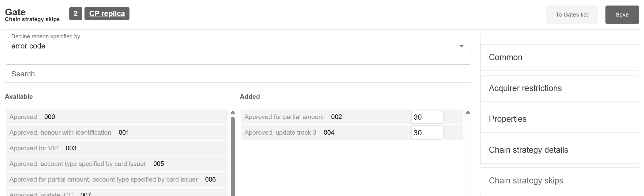644x196 pixels.
Task: Add Approved, honour with identification 001
Action: (x=117, y=133)
